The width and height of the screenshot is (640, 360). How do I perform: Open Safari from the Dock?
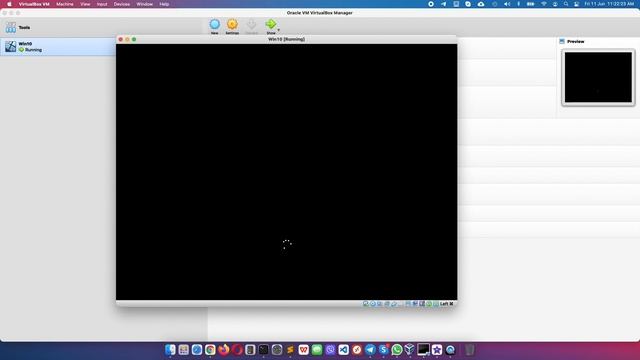(x=197, y=350)
